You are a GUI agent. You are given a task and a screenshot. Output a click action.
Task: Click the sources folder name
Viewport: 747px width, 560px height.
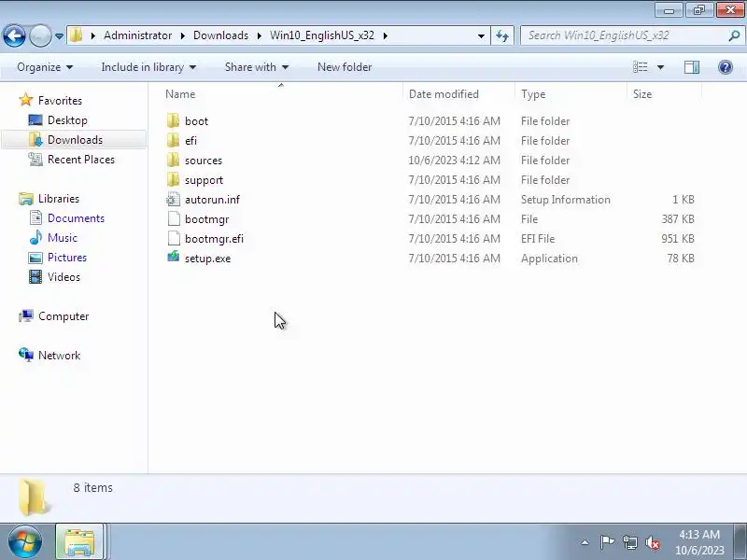click(x=204, y=161)
